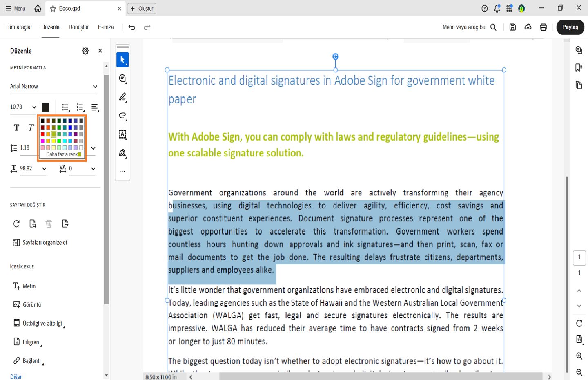Open the Add text box tool
Viewport: 588px width, 380px height.
[122, 134]
